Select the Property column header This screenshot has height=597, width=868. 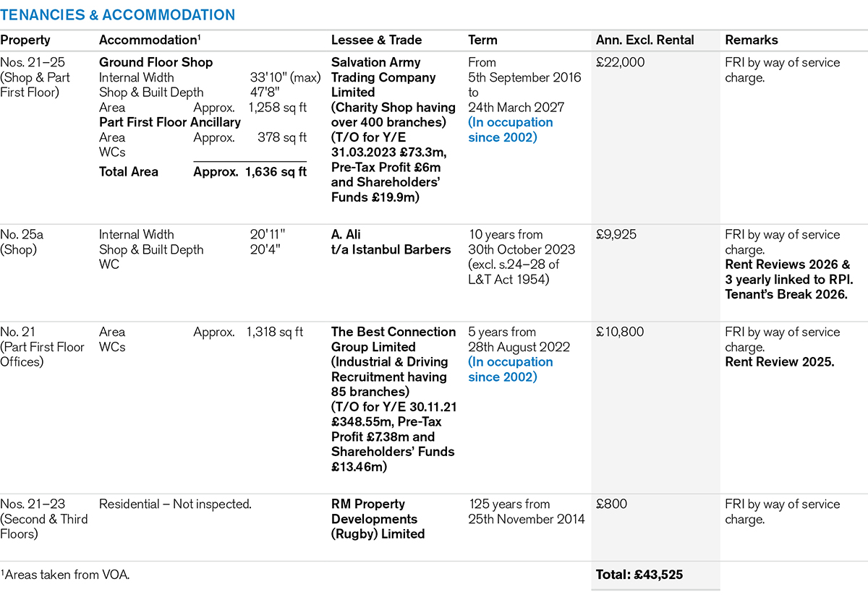pos(25,40)
